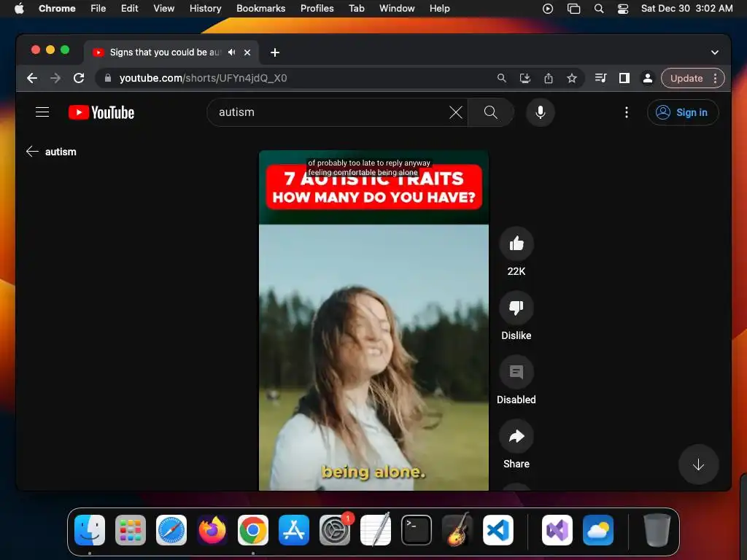Open YouTube hamburger guide menu
The image size is (747, 560).
point(42,112)
